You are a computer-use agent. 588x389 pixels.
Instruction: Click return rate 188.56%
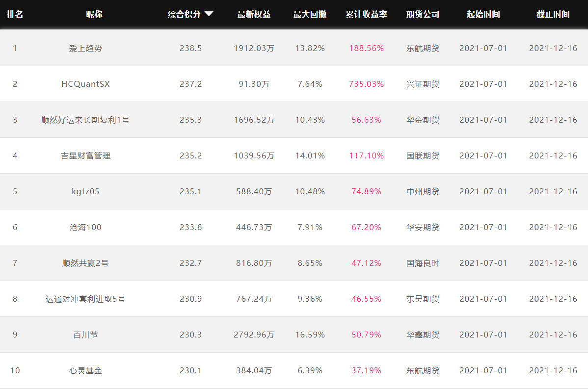click(366, 49)
